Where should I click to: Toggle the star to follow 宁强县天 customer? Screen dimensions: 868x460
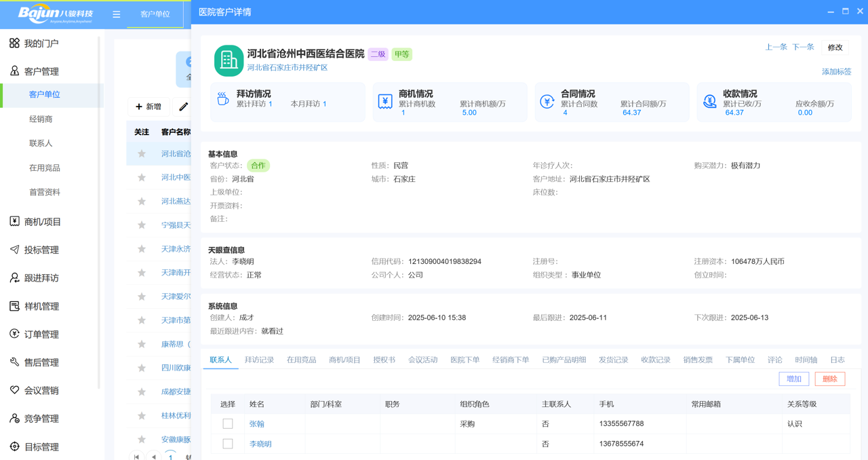pos(142,225)
